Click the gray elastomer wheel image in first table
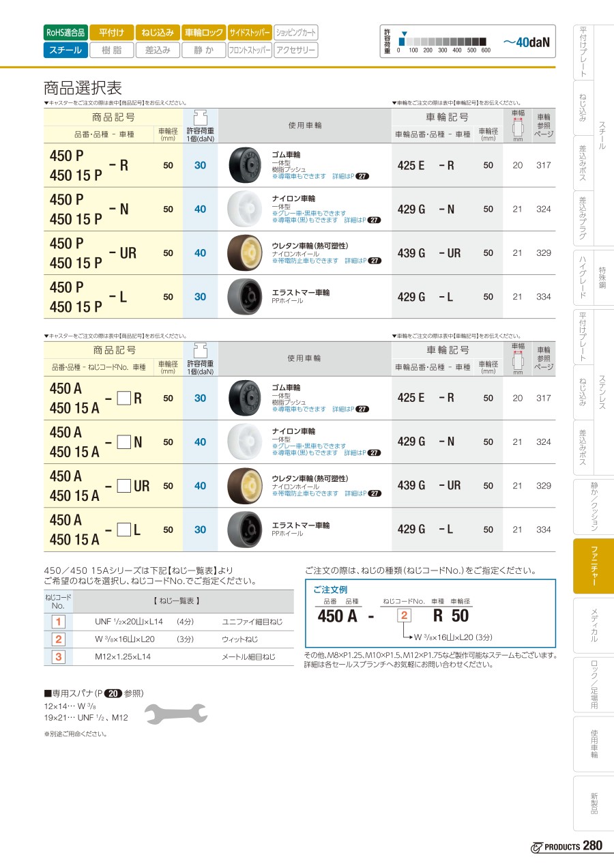The image size is (614, 868). click(243, 297)
